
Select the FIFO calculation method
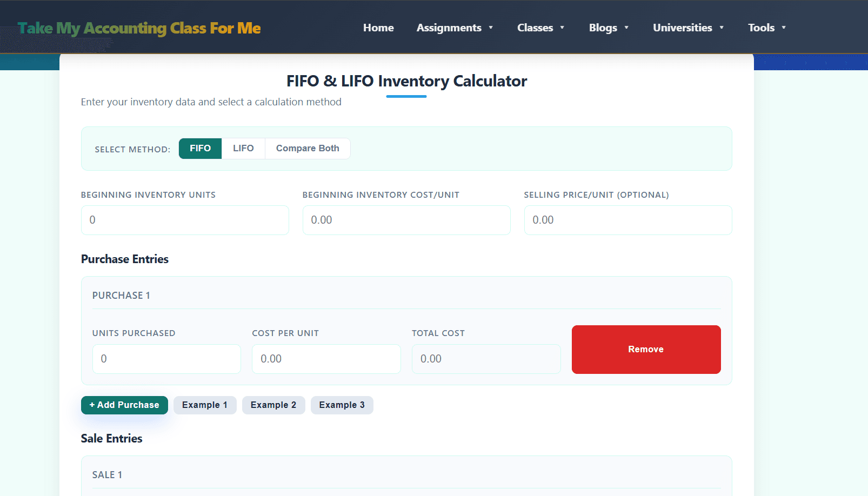[x=200, y=148]
